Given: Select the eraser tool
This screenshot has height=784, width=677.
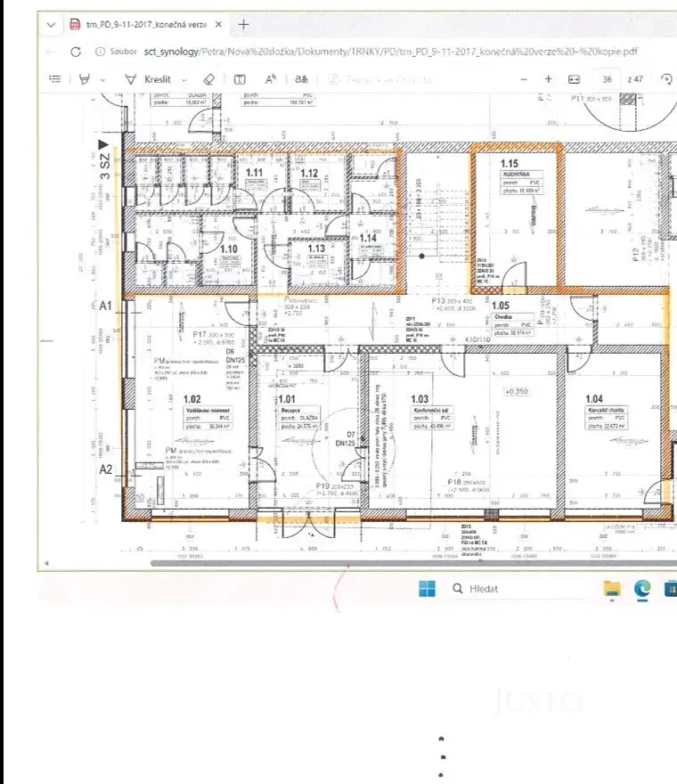Looking at the screenshot, I should click(x=209, y=79).
